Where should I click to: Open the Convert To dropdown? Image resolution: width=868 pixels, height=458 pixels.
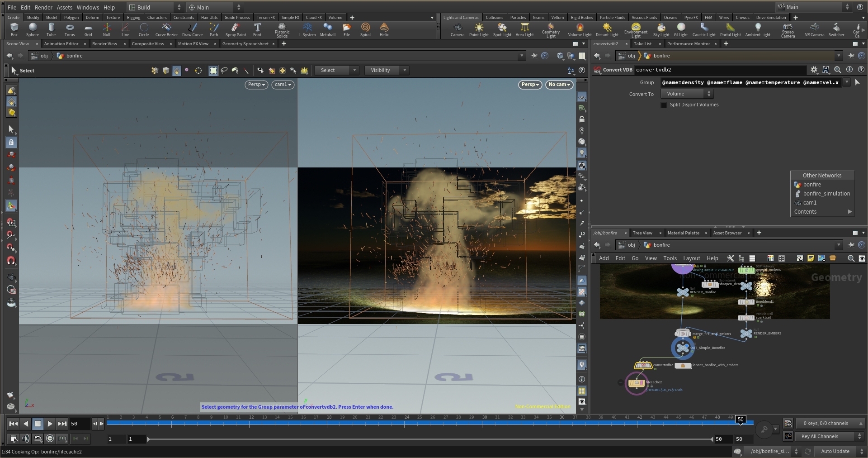[686, 94]
